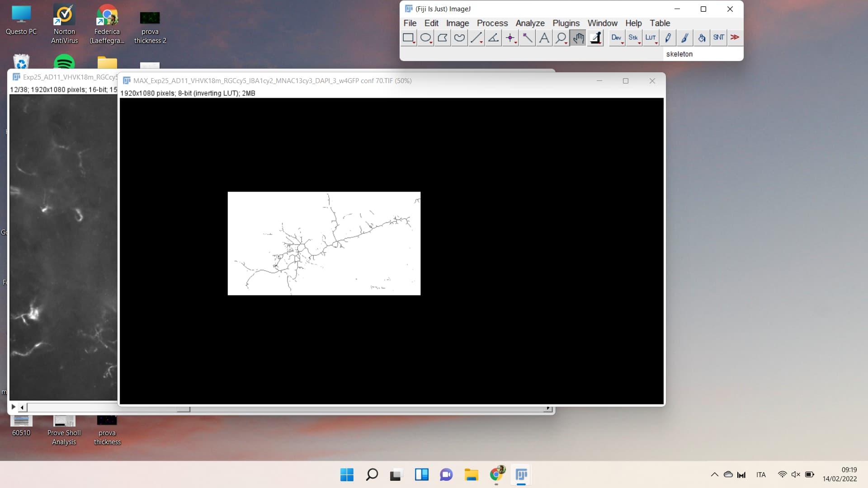The image size is (868, 488).
Task: Select the Straight line tool
Action: (x=476, y=38)
